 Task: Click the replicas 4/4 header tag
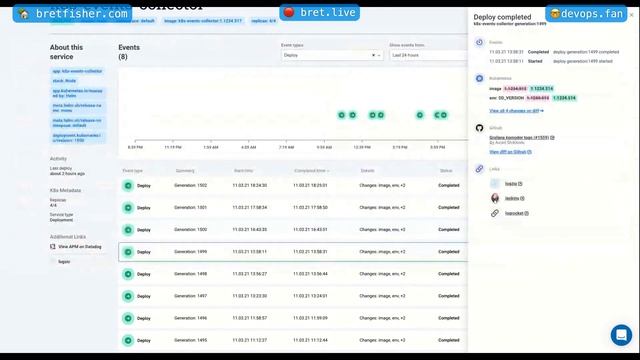pyautogui.click(x=263, y=21)
